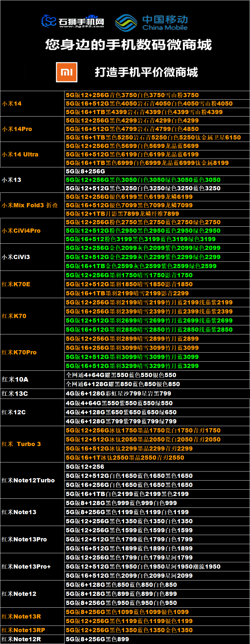Select row 5G版6+128G黑色850蓝色850白色850
The width and height of the screenshot is (250, 644).
(157, 585)
